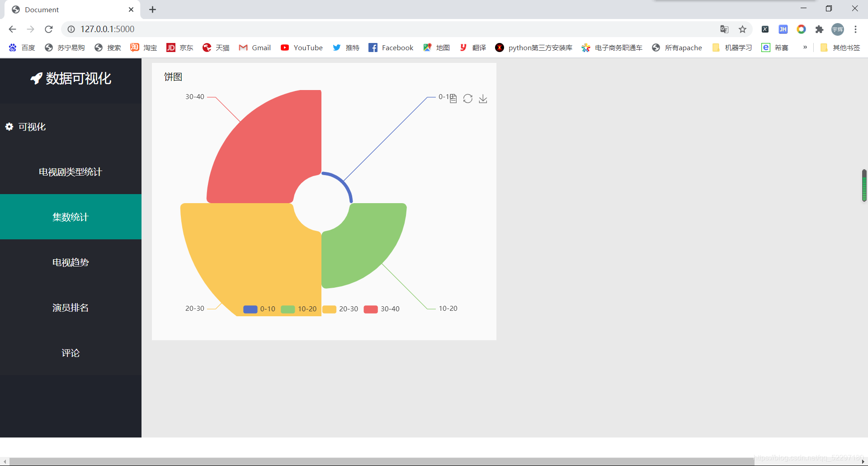
Task: Click the browser forward arrow
Action: 30,29
